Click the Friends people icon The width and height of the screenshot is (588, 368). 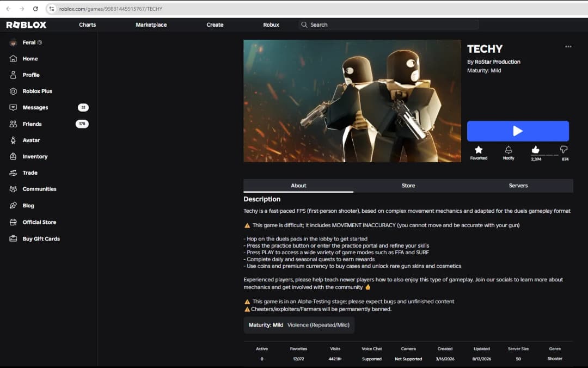tap(13, 124)
